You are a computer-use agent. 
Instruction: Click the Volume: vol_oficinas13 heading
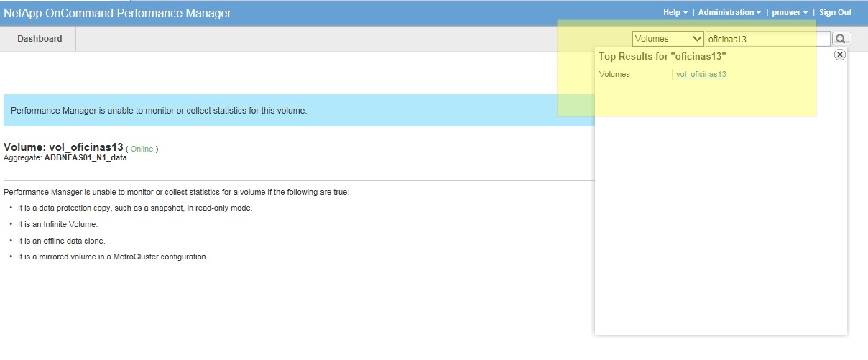[x=63, y=147]
